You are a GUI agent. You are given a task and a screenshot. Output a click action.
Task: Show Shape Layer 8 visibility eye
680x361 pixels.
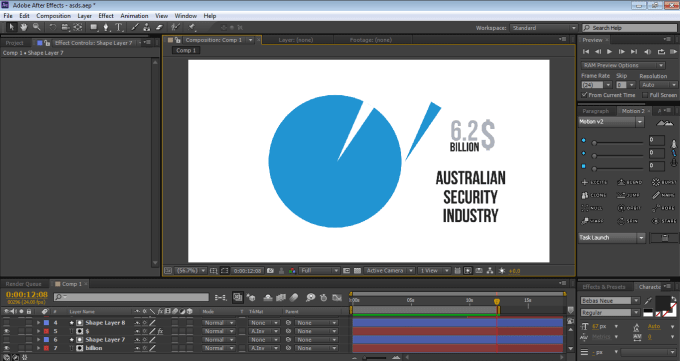7,323
